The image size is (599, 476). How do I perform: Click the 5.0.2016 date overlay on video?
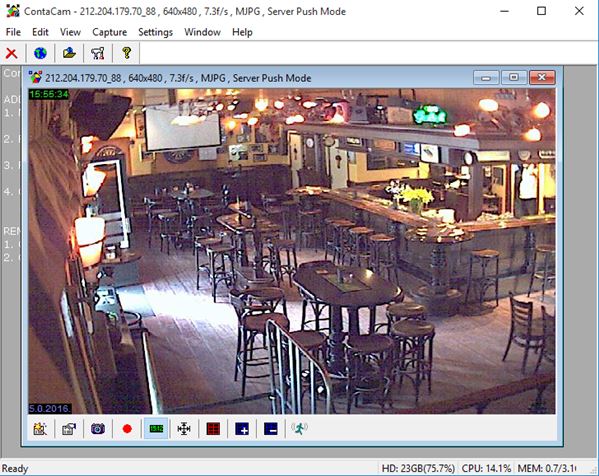coord(50,408)
